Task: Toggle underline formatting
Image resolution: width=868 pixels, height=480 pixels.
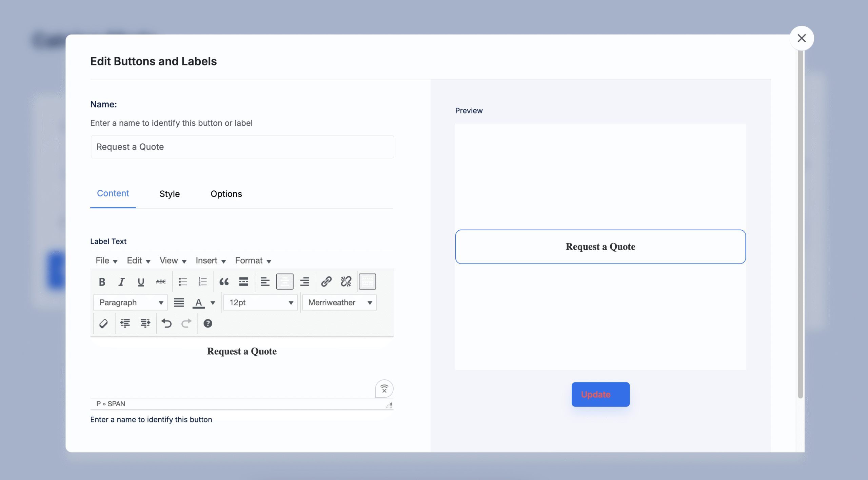Action: click(x=141, y=281)
